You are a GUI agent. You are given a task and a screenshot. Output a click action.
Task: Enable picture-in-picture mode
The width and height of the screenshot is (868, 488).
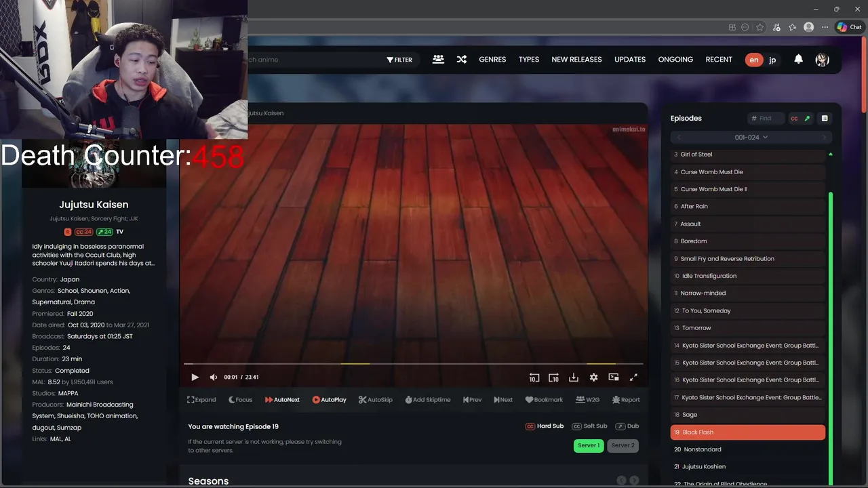(x=614, y=378)
